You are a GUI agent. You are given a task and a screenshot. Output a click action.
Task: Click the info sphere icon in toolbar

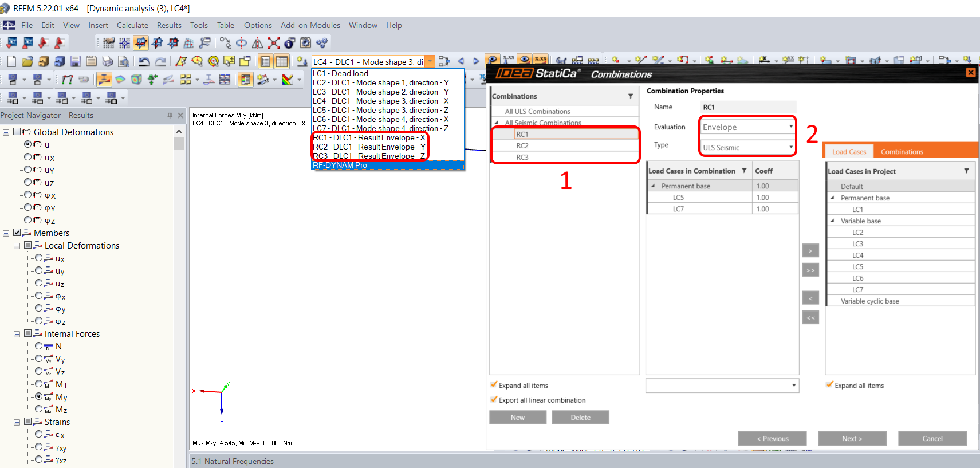click(290, 43)
